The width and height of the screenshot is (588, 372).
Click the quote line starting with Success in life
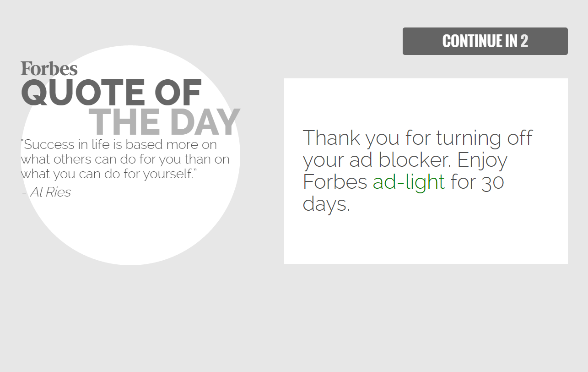(119, 145)
